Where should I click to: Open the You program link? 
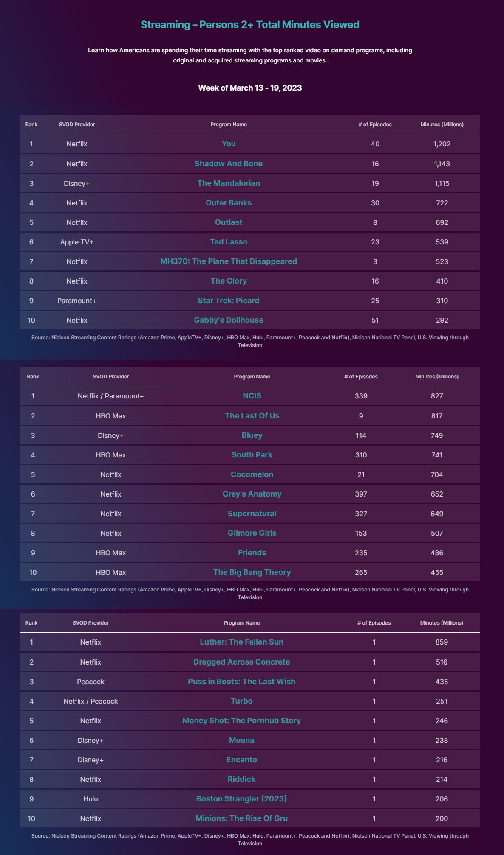(x=229, y=144)
